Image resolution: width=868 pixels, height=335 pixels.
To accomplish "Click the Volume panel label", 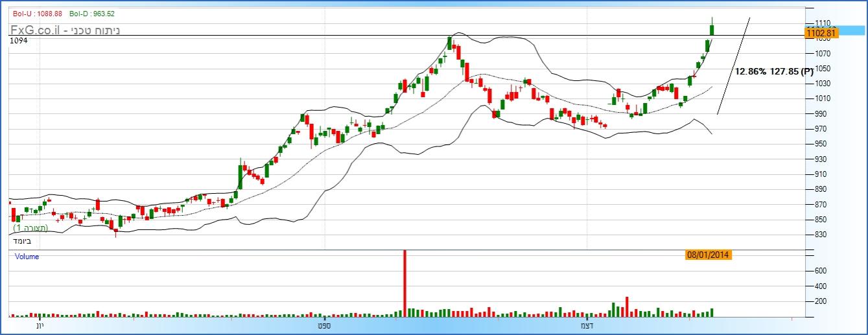I will click(x=27, y=257).
